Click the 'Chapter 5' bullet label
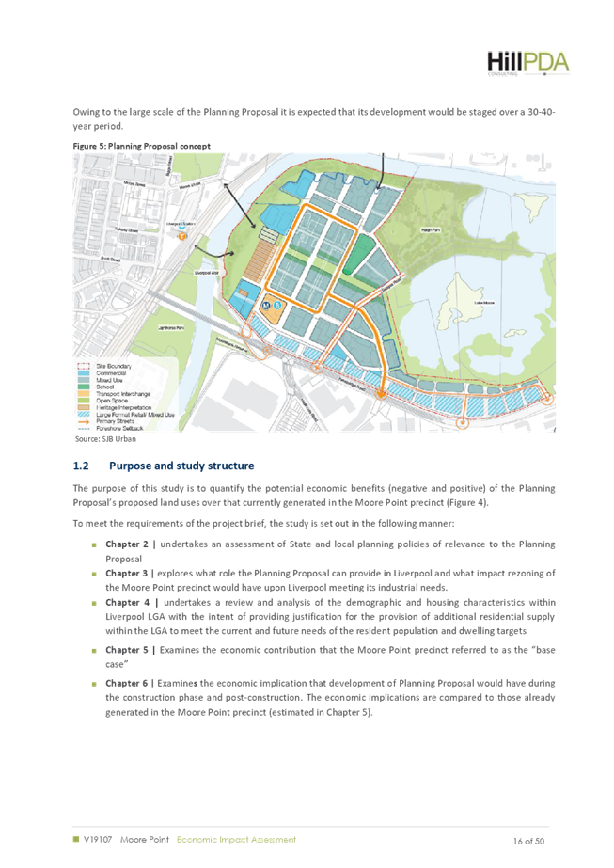The width and height of the screenshot is (614, 868). 127,649
